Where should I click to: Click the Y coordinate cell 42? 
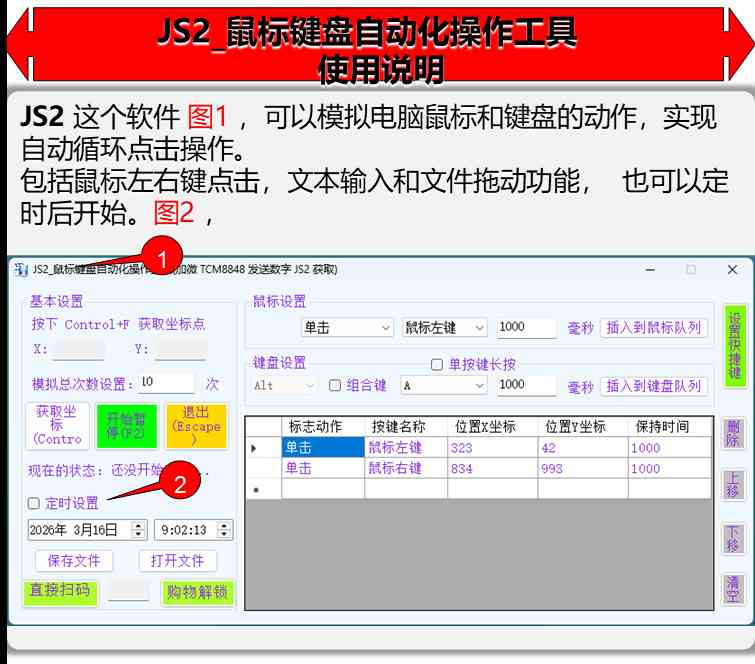[583, 447]
